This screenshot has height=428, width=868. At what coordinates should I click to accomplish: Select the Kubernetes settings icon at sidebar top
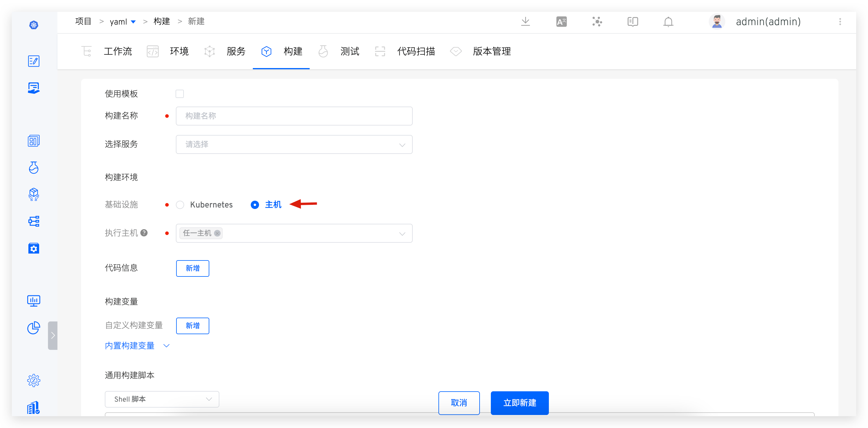tap(34, 25)
